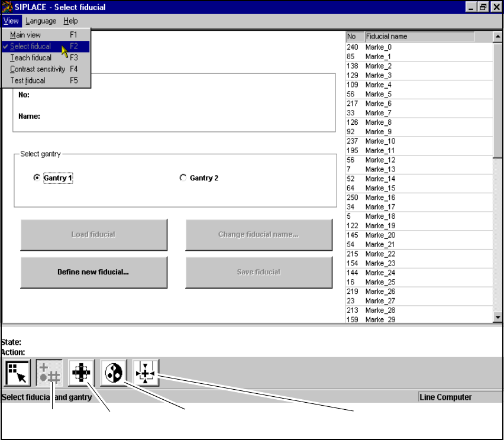Choose Marke_17 number 34
504x440 pixels.
click(x=419, y=207)
